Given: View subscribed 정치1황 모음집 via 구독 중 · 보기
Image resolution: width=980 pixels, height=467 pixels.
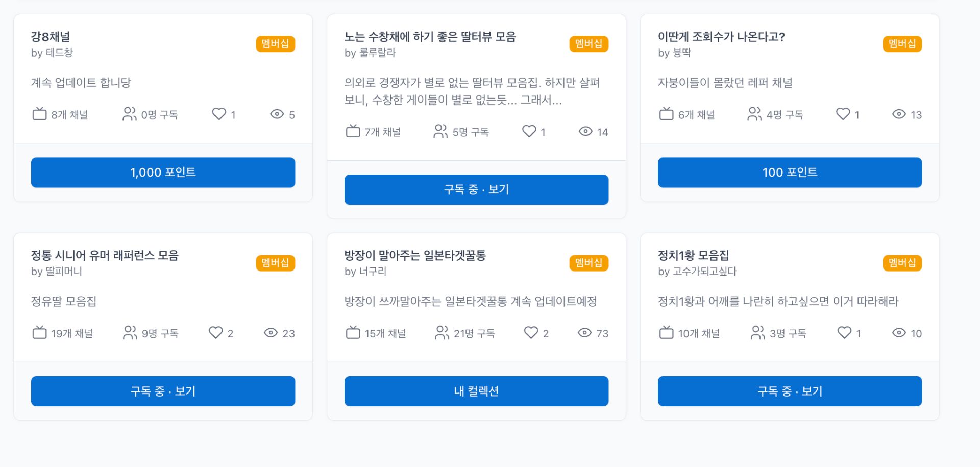Looking at the screenshot, I should tap(790, 391).
